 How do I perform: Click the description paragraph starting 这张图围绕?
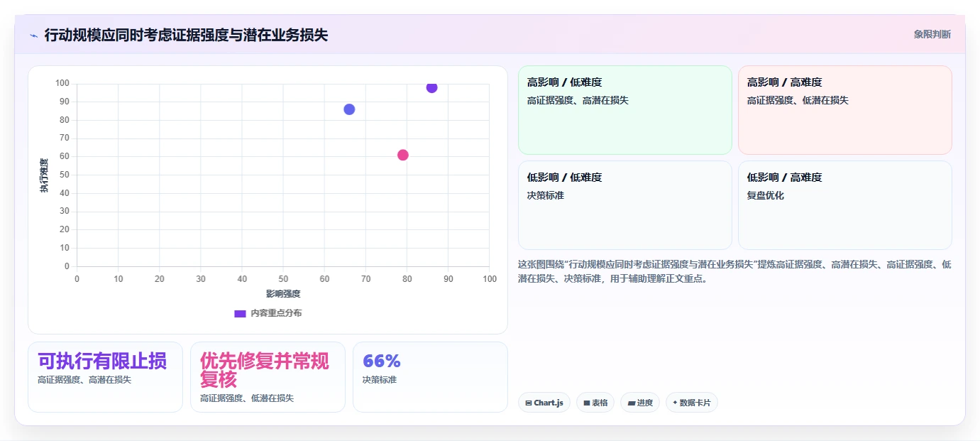coord(734,271)
